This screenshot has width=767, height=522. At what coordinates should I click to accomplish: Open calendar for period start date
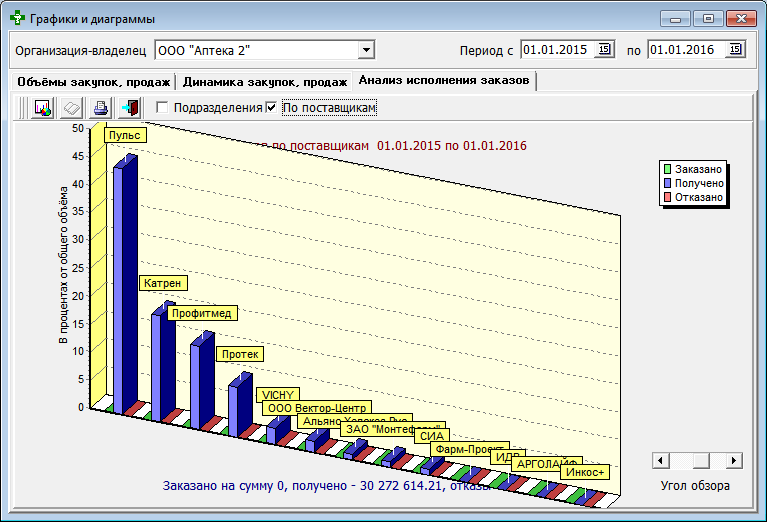[604, 49]
